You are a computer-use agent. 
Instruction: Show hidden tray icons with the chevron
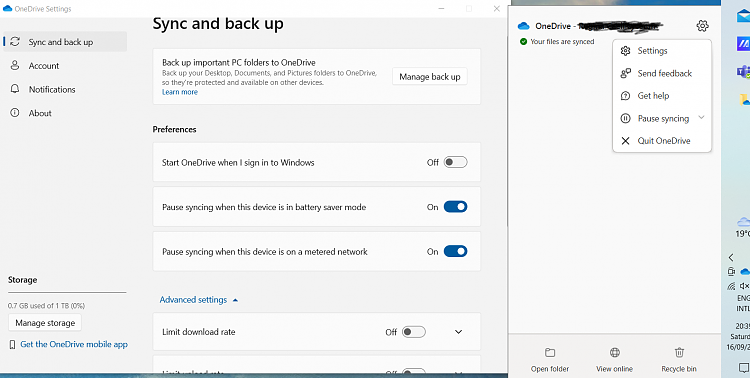tap(731, 257)
